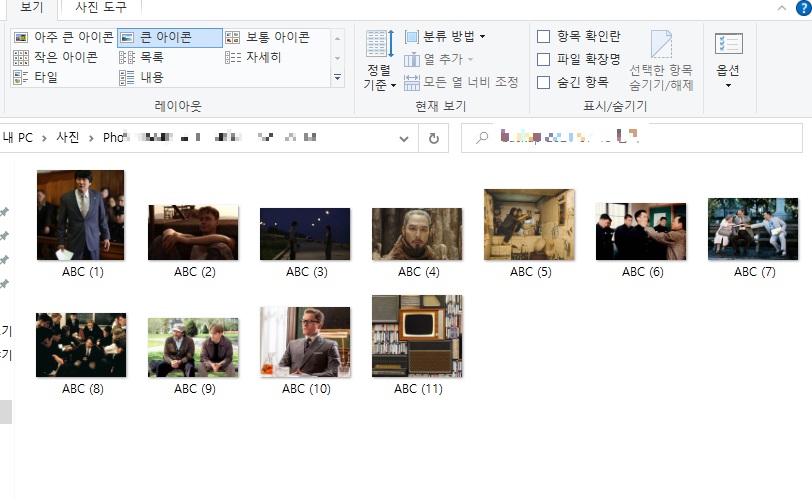Switch to 자세히 details layout
This screenshot has width=812, height=499.
click(x=253, y=57)
